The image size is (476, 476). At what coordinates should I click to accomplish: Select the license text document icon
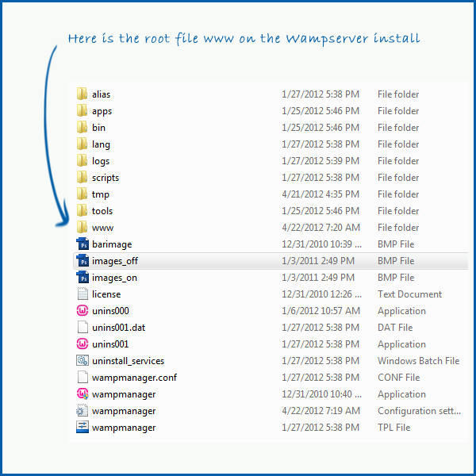(83, 294)
